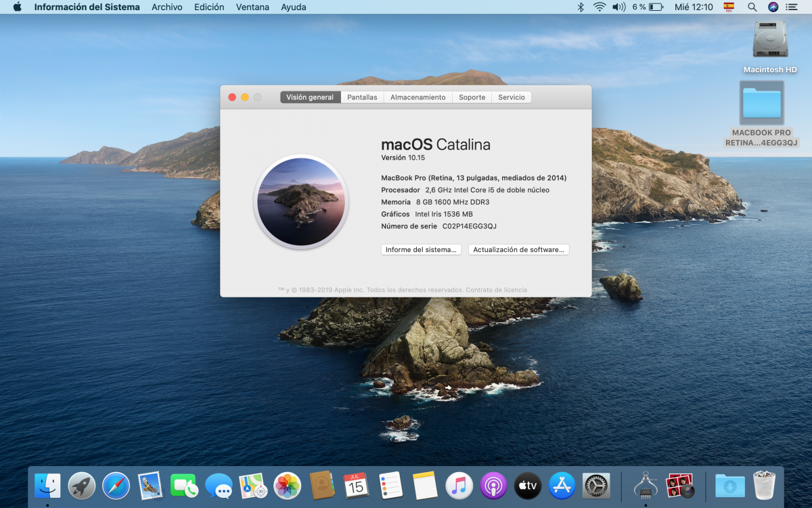Open Macintosh HD drive on desktop
This screenshot has width=812, height=508.
click(x=770, y=41)
